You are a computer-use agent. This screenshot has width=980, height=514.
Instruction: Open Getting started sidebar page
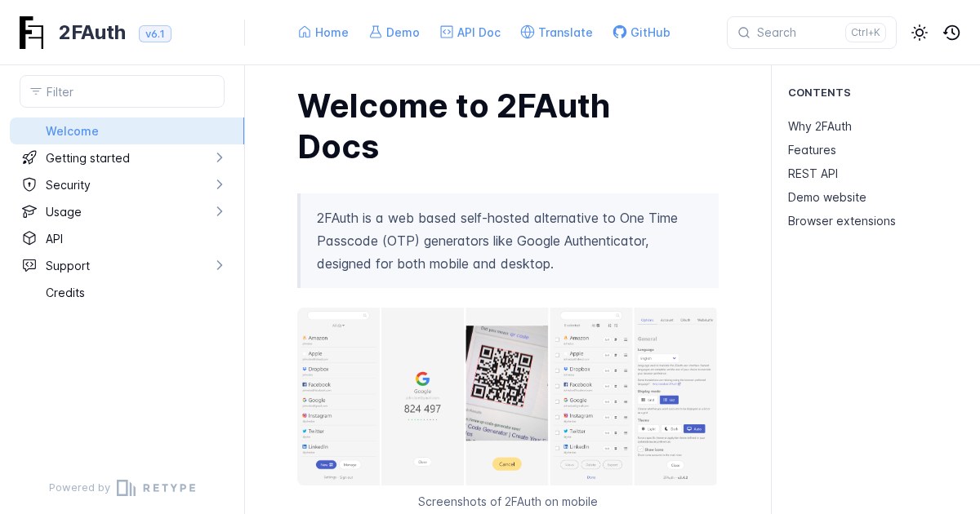tap(87, 157)
